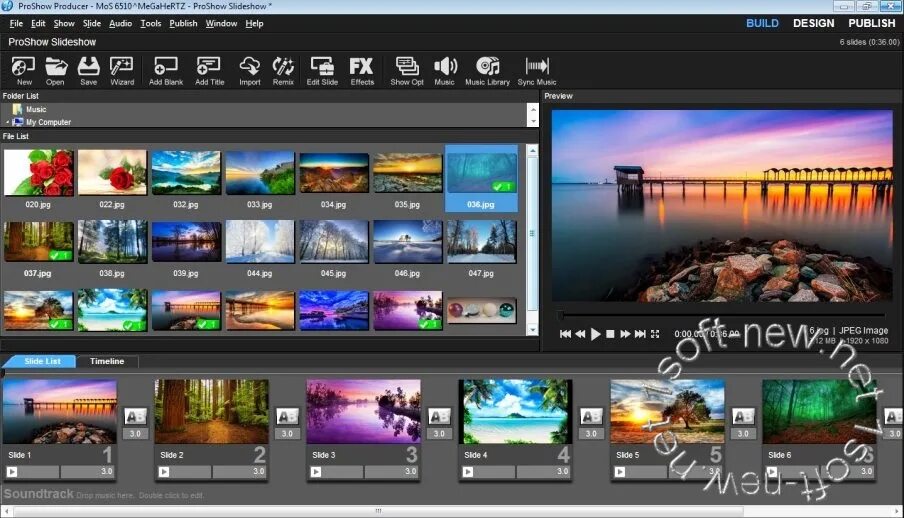
Task: Click File List scroll up arrow
Action: point(533,151)
